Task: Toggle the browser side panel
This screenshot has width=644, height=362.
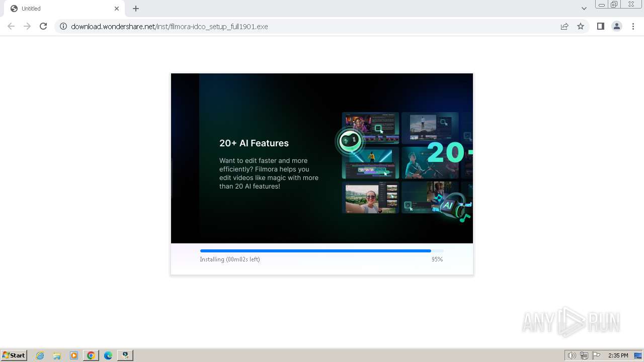Action: point(600,26)
